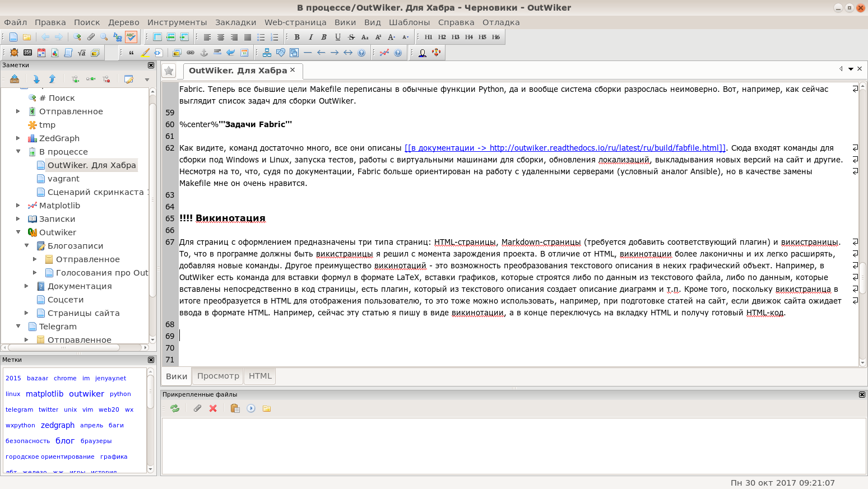Apply heading H3 style

tap(455, 37)
